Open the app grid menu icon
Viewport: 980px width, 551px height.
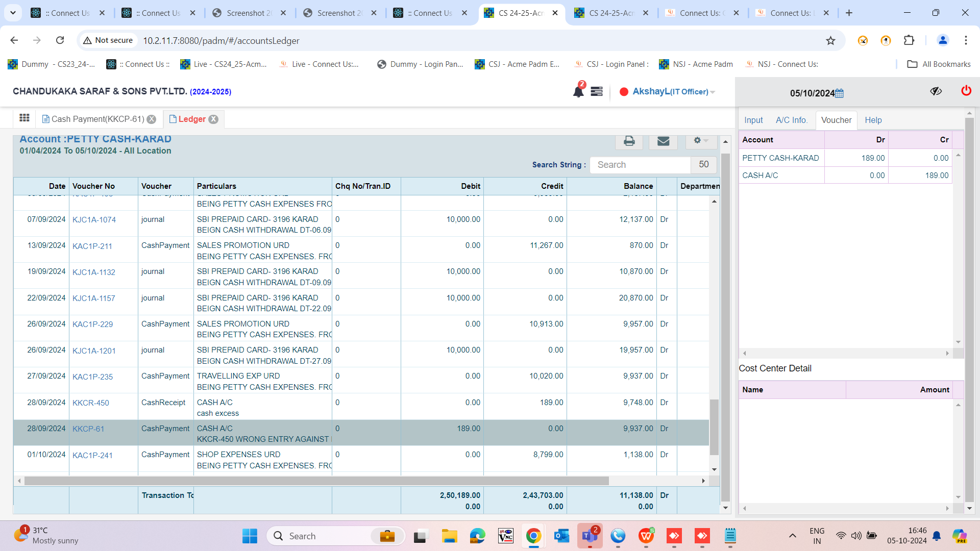(24, 118)
